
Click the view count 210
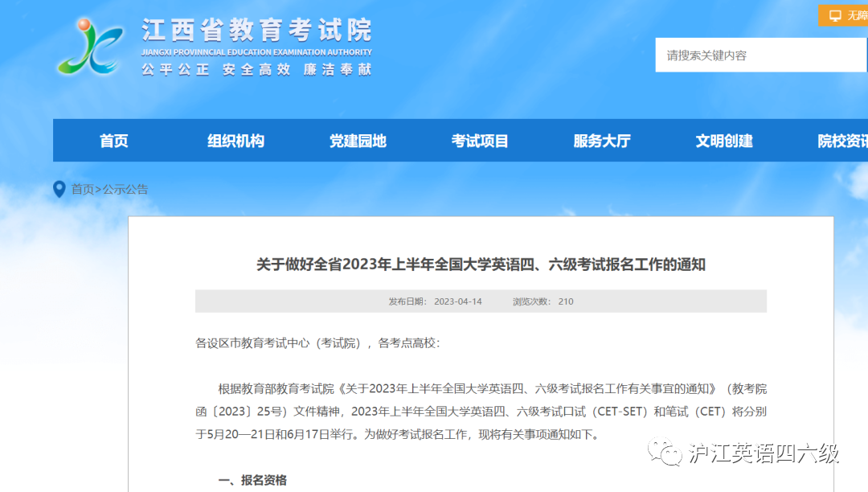coord(566,301)
